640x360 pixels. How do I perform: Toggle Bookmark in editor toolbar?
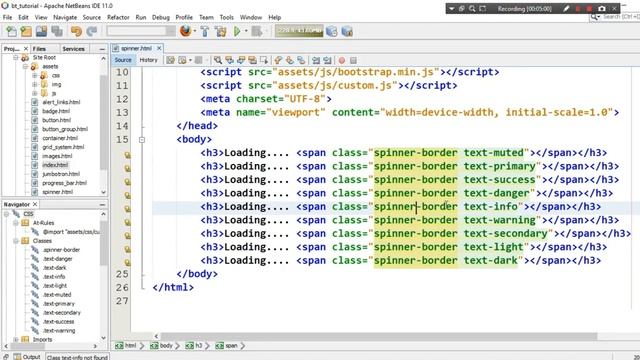click(x=301, y=60)
